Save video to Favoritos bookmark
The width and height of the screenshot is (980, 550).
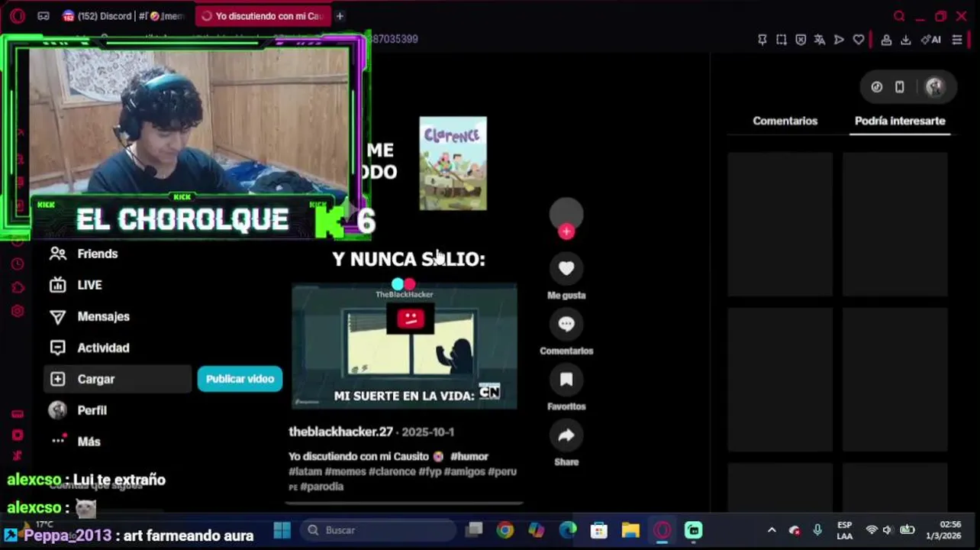tap(566, 380)
